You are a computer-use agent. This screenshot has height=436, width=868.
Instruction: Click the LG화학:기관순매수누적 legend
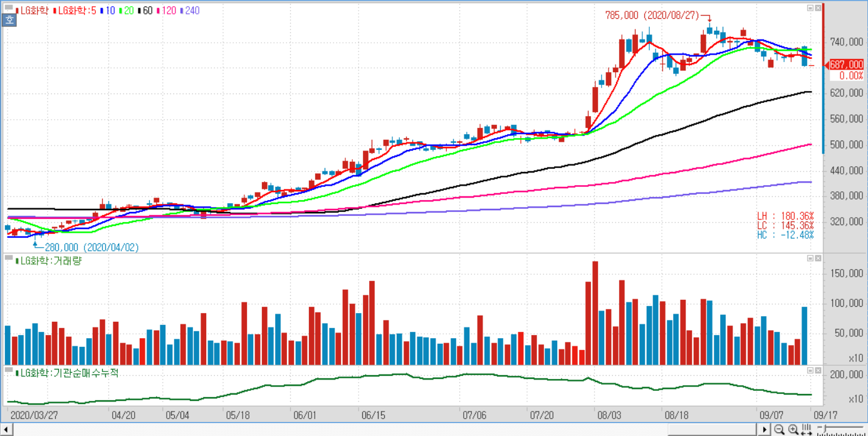[x=67, y=373]
